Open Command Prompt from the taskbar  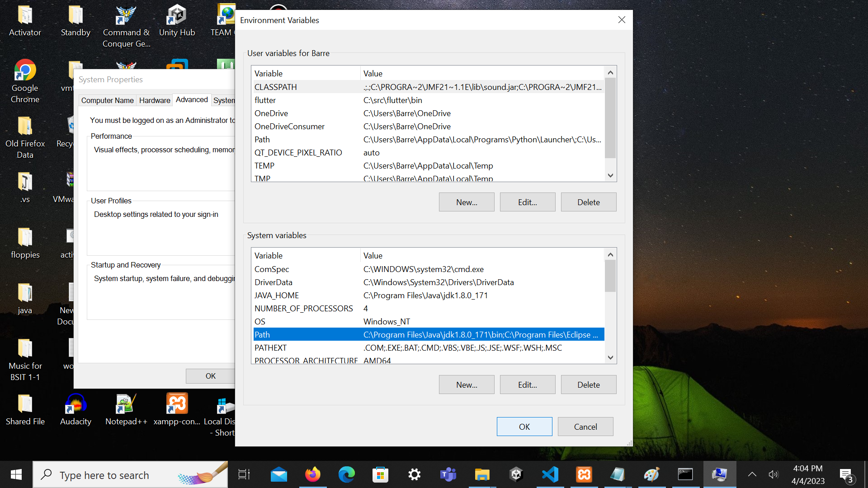point(685,474)
